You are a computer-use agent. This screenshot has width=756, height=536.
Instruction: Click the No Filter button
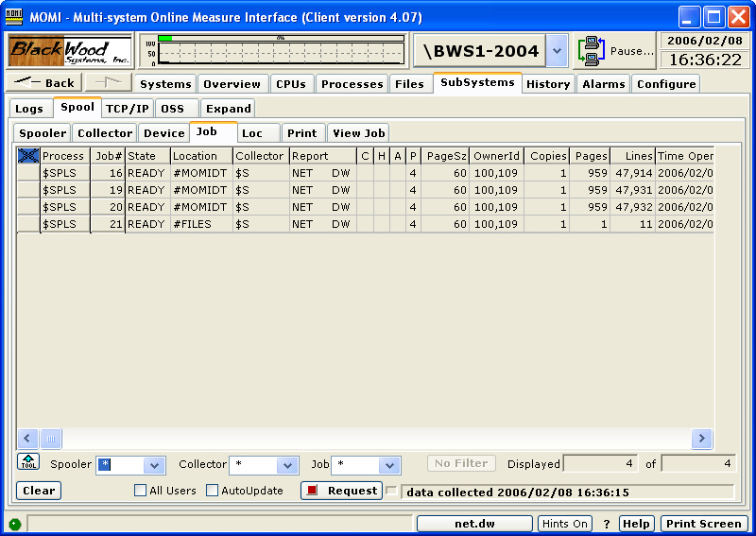(x=461, y=463)
